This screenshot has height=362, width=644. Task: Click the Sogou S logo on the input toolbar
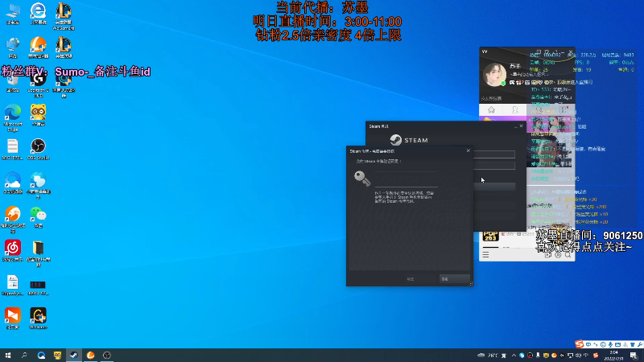(579, 344)
